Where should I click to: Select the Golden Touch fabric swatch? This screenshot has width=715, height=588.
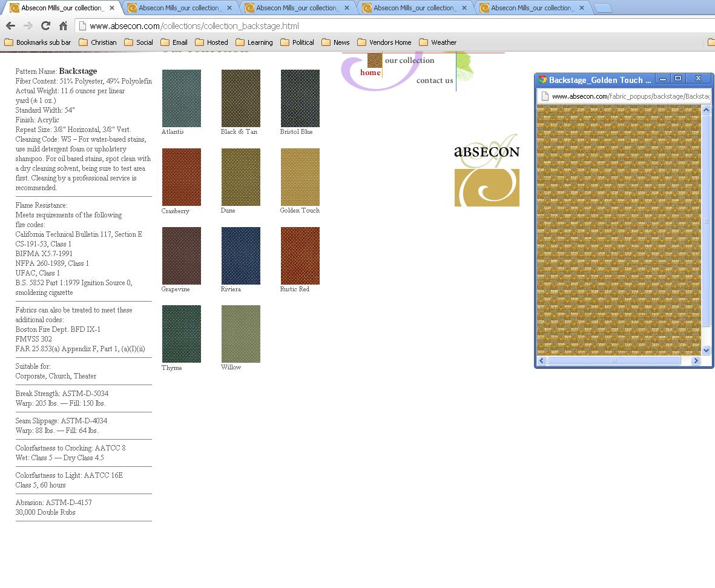[x=300, y=177]
